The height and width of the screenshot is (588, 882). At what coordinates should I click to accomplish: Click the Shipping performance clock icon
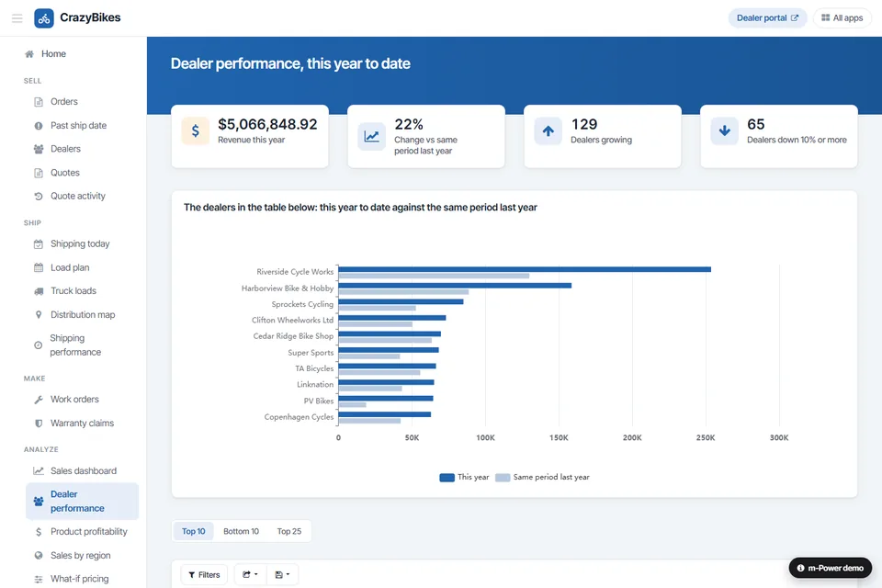(39, 345)
